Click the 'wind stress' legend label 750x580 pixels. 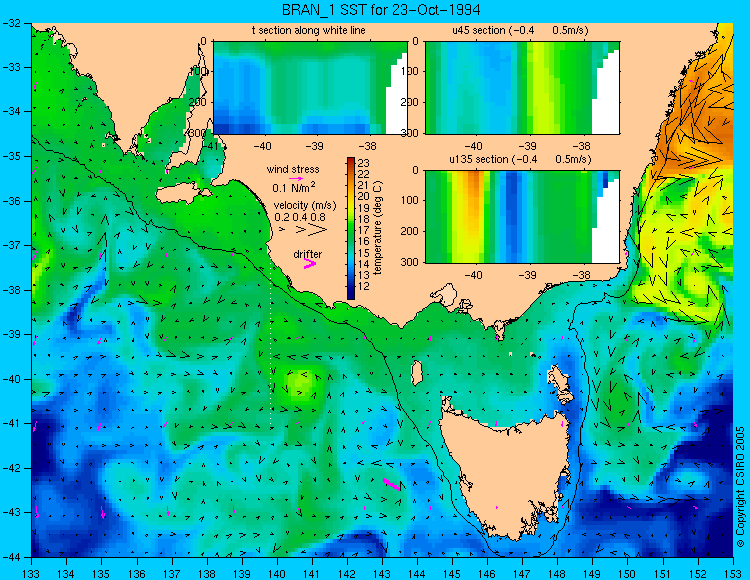tap(293, 169)
